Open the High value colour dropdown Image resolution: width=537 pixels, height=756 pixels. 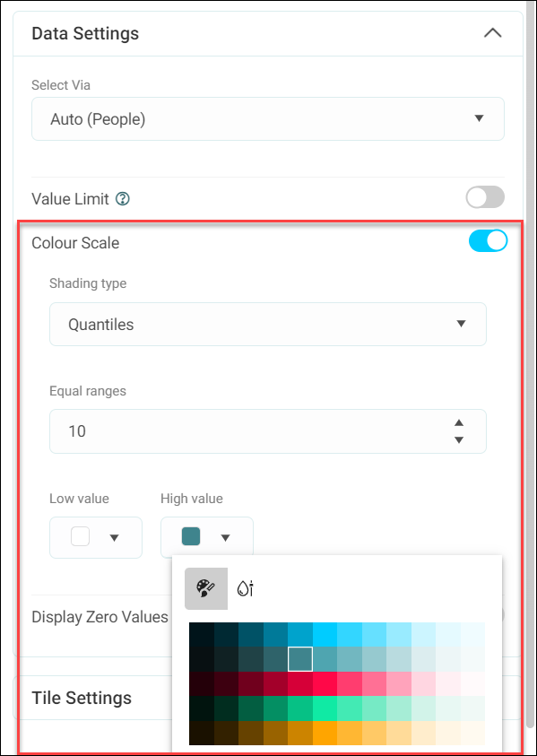pyautogui.click(x=207, y=537)
